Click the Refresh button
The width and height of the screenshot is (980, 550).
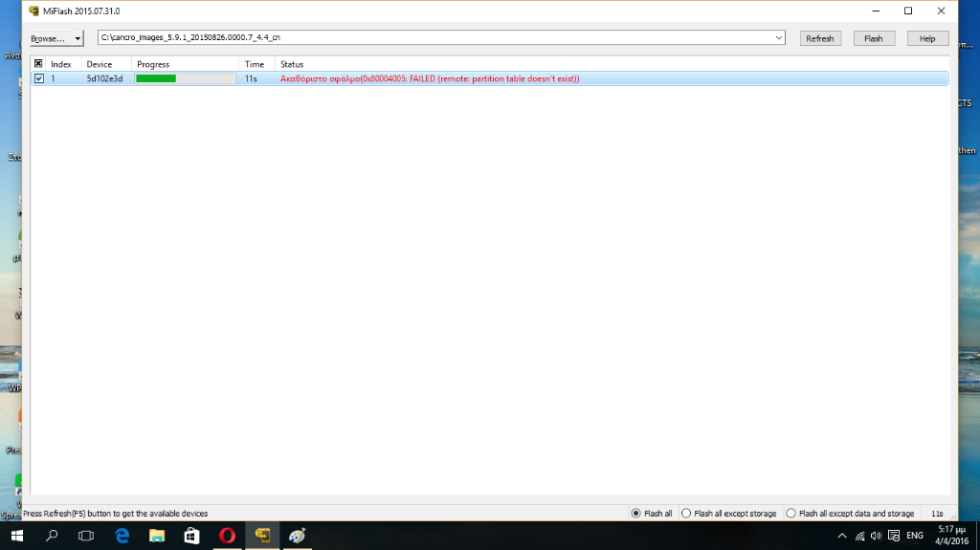point(820,39)
